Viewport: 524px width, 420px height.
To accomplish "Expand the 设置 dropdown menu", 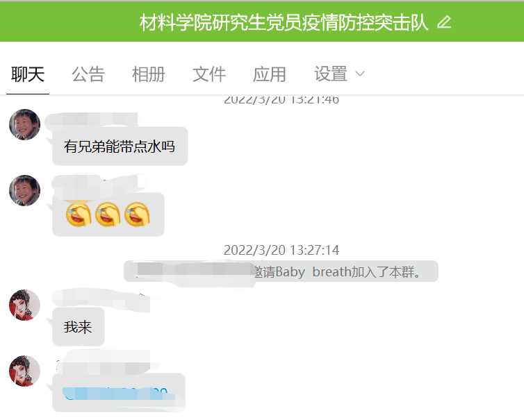I will pos(339,74).
